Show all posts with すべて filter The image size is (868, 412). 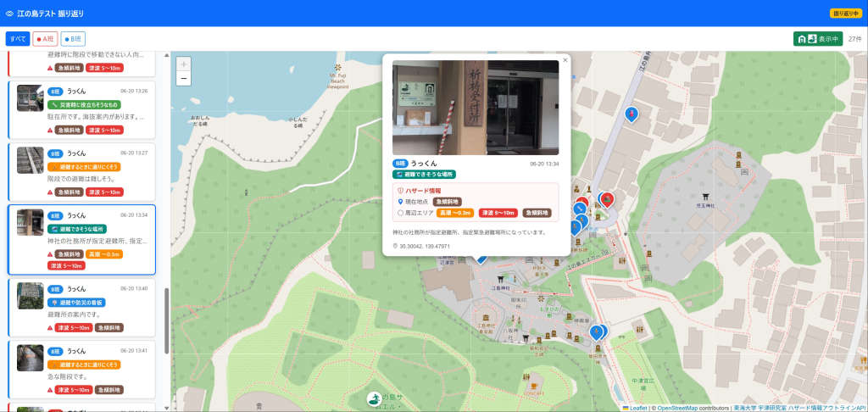(x=18, y=39)
